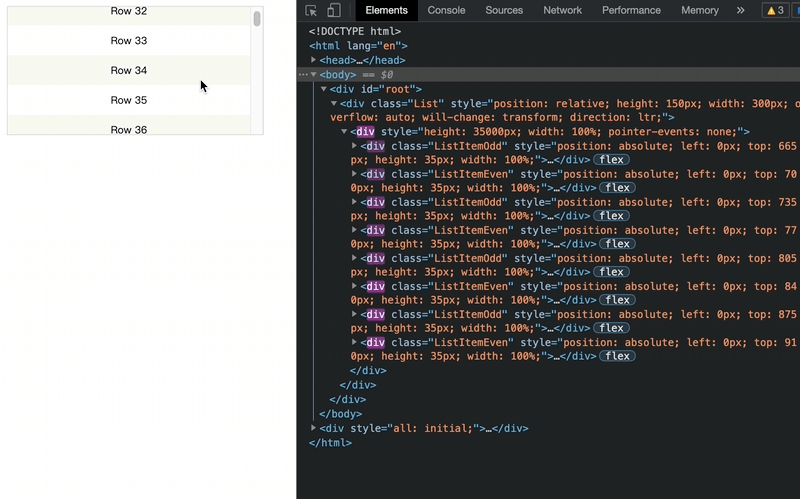Select the closing </html> tag line

pyautogui.click(x=330, y=442)
